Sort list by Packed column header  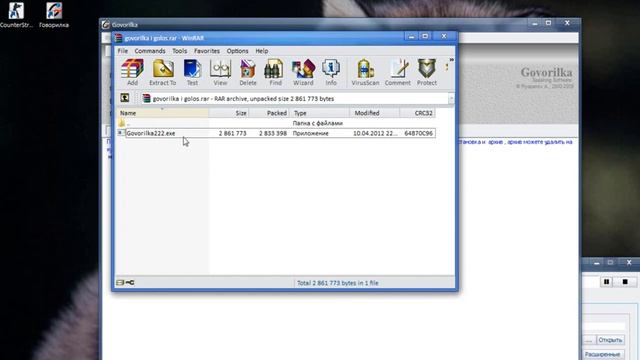[269, 113]
